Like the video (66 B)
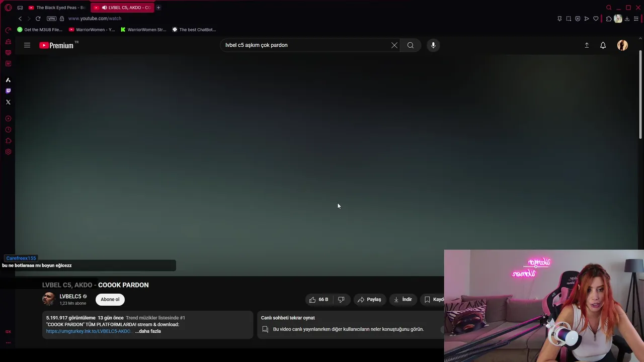644x362 pixels. coord(319,299)
